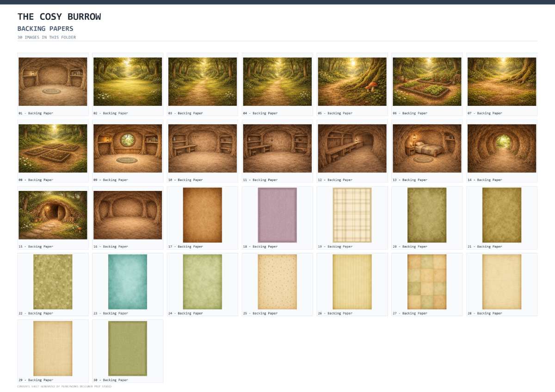Select thumbnail 20 olive green paper
Image resolution: width=555 pixels, height=392 pixels.
click(427, 215)
